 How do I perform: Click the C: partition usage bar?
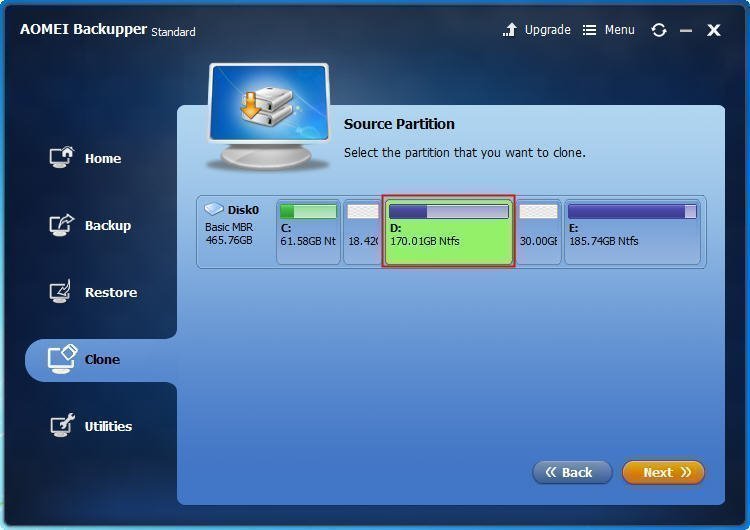309,211
